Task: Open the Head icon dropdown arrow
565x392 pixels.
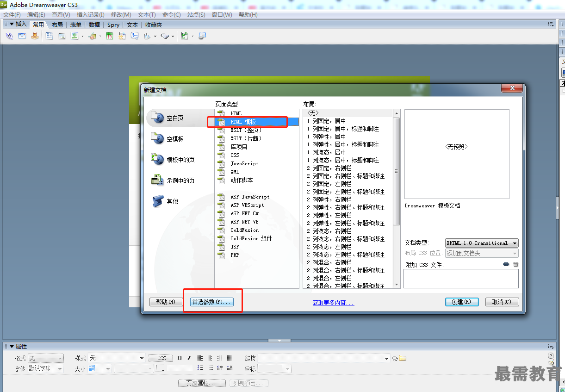Action: coord(155,36)
